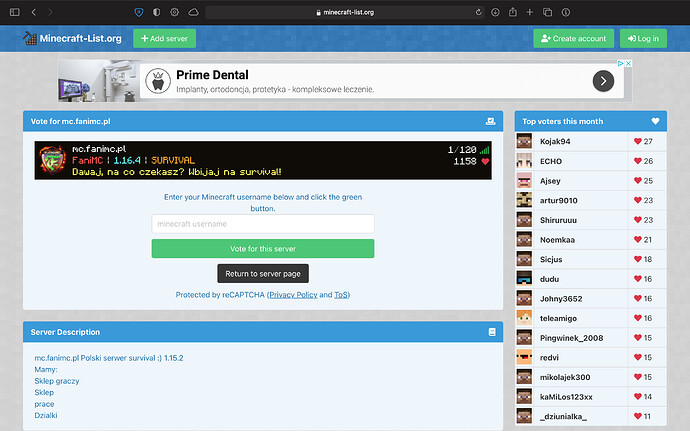Click the Prime Dental ad photo thumbnail
Image resolution: width=690 pixels, height=431 pixels.
pos(99,81)
